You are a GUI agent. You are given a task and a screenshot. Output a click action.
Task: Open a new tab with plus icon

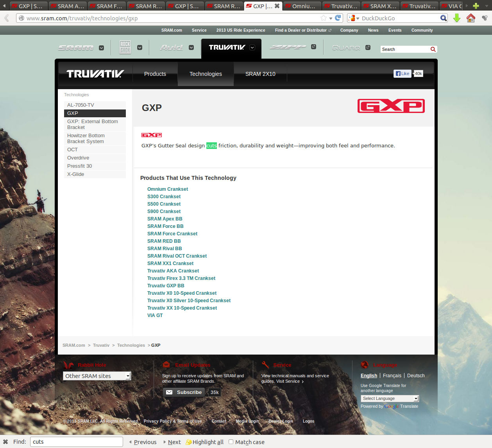[x=476, y=6]
